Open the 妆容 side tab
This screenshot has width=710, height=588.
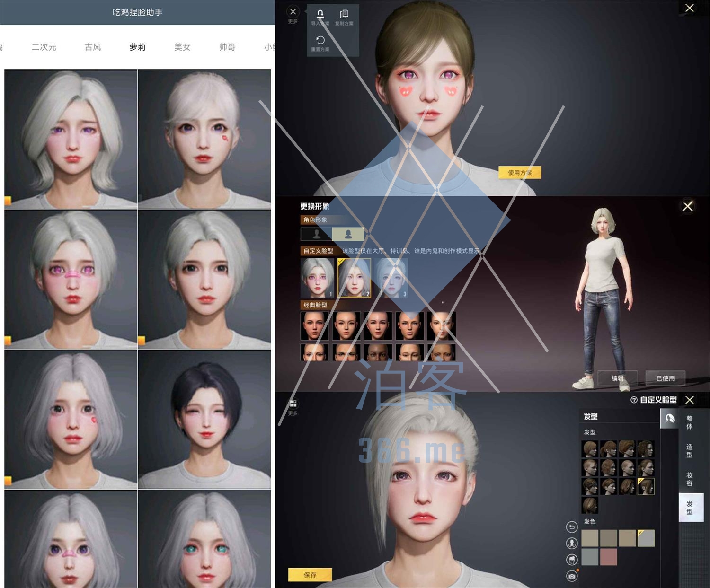tap(690, 479)
